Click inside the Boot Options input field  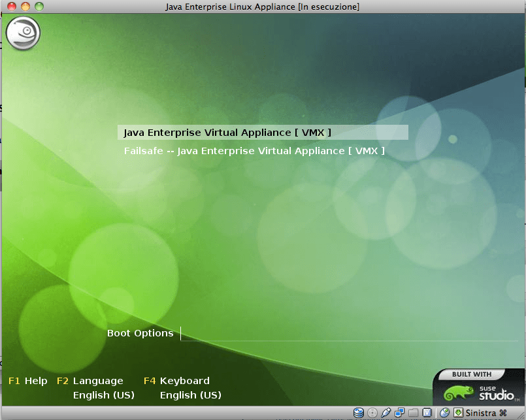(x=349, y=333)
